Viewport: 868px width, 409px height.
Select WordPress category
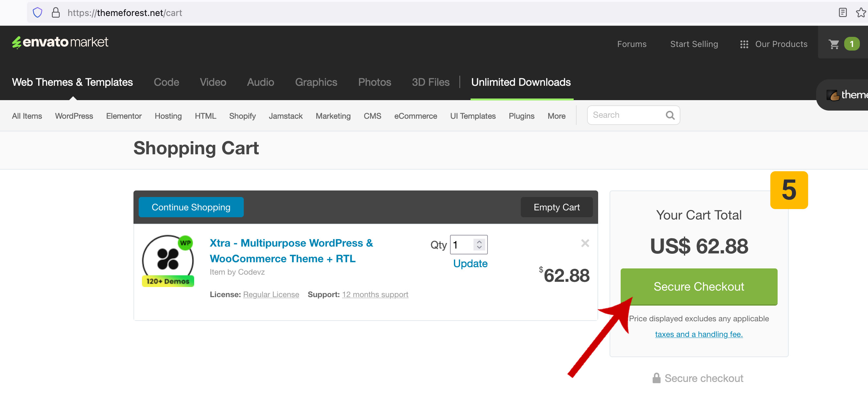tap(74, 116)
